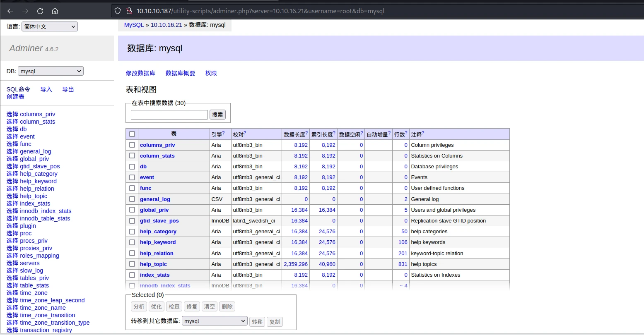Click the 201 row count for help_relation
The image size is (644, 335).
tap(403, 253)
